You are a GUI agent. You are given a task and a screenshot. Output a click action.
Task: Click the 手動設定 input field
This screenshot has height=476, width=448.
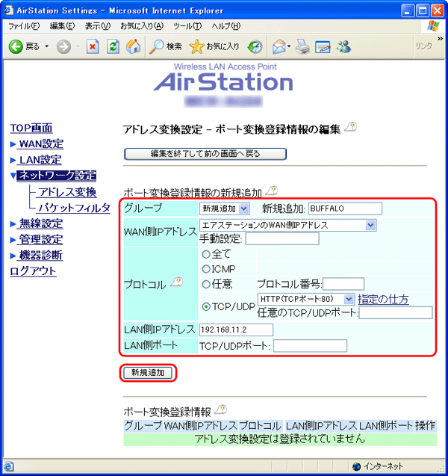click(282, 238)
